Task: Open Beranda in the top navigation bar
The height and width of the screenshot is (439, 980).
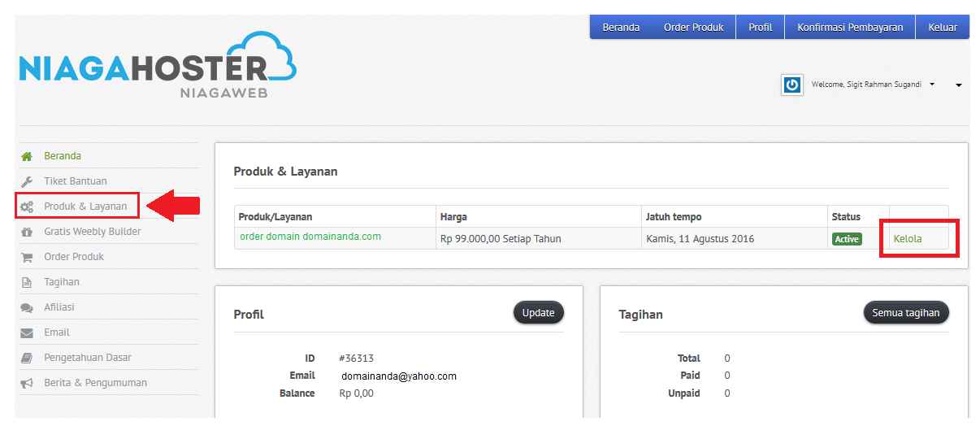Action: pos(621,27)
